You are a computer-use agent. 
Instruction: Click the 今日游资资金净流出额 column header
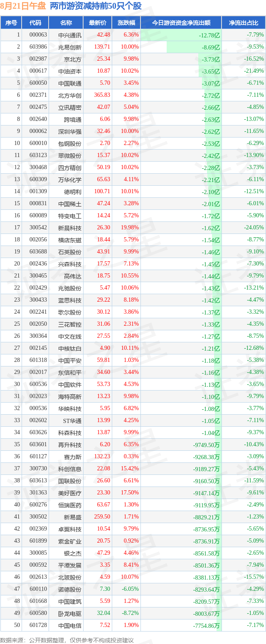pyautogui.click(x=181, y=23)
